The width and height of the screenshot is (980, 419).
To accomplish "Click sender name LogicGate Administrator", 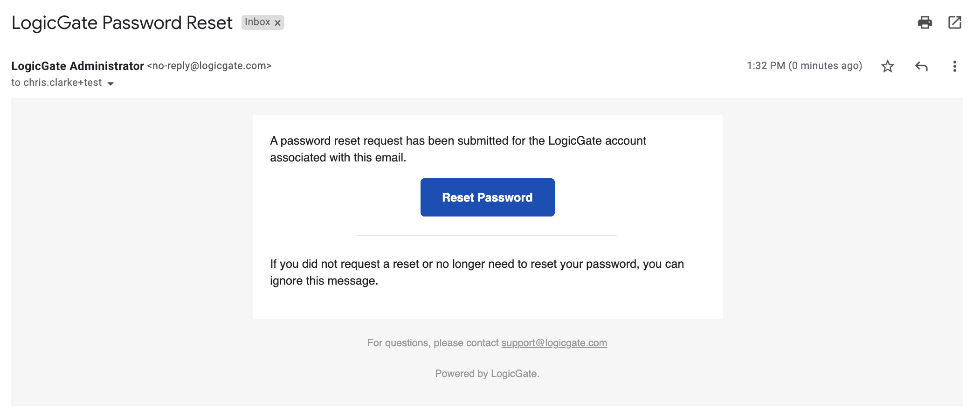I will click(x=77, y=66).
